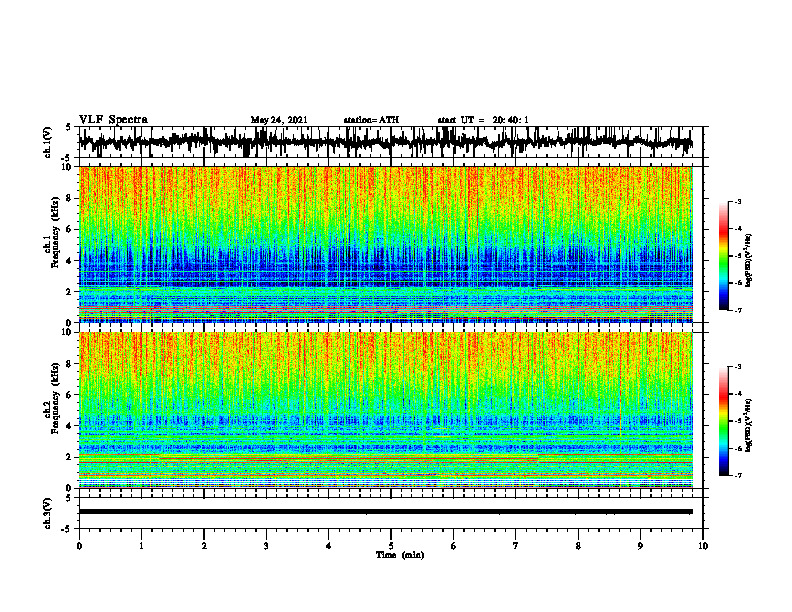Select the 'start UT = 20:40: 1' label
Image resolution: width=792 pixels, height=612 pixels.
pyautogui.click(x=483, y=120)
